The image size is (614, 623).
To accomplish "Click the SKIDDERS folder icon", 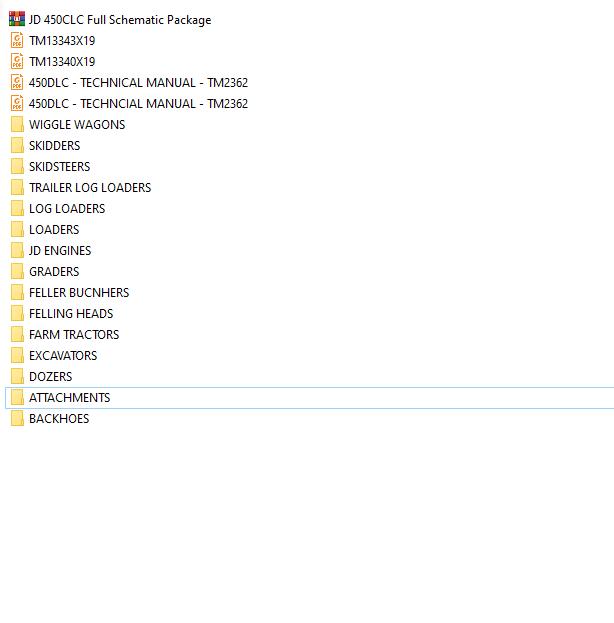I will click(17, 145).
